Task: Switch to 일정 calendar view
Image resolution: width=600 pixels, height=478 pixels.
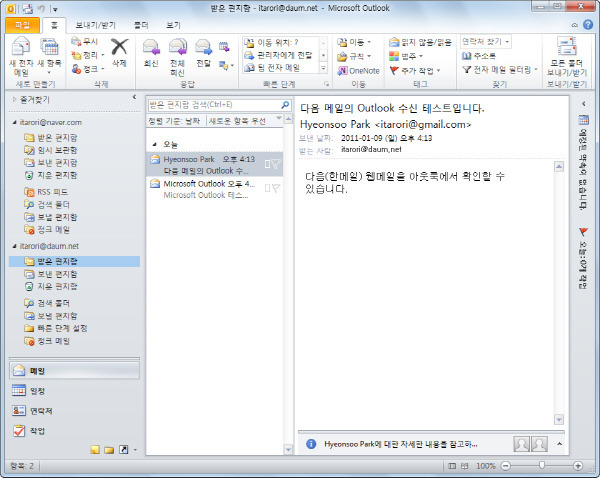Action: pos(75,391)
